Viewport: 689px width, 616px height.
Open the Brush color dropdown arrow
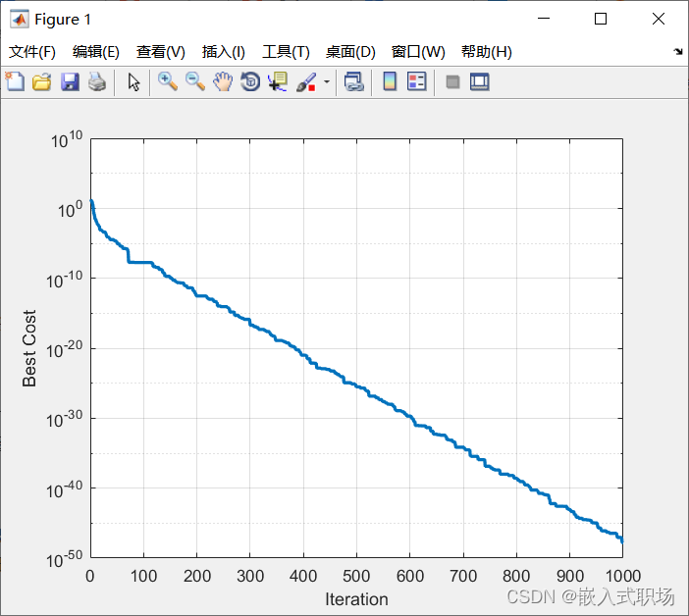click(x=327, y=82)
